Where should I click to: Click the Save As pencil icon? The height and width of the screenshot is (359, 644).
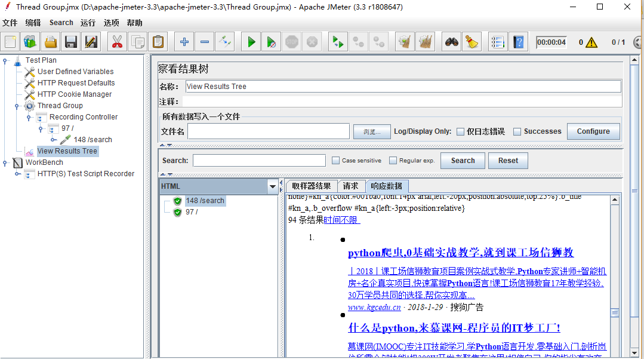tap(91, 42)
